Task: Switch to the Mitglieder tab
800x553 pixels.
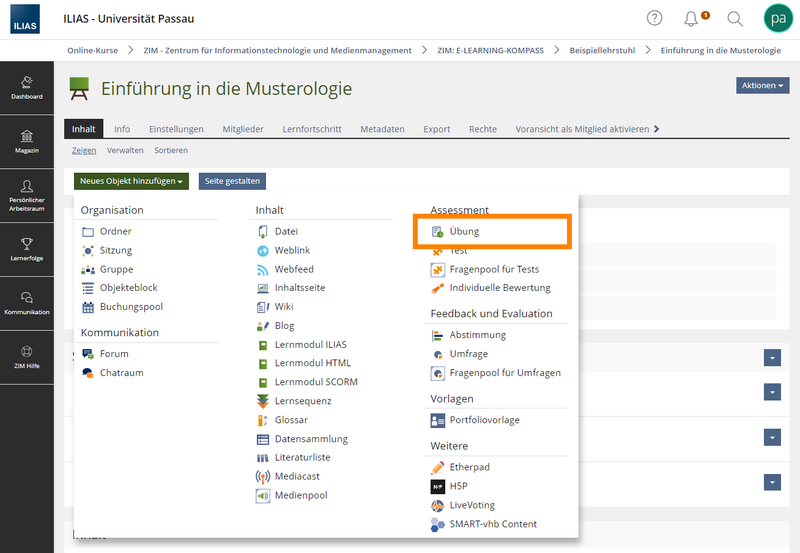Action: (243, 129)
